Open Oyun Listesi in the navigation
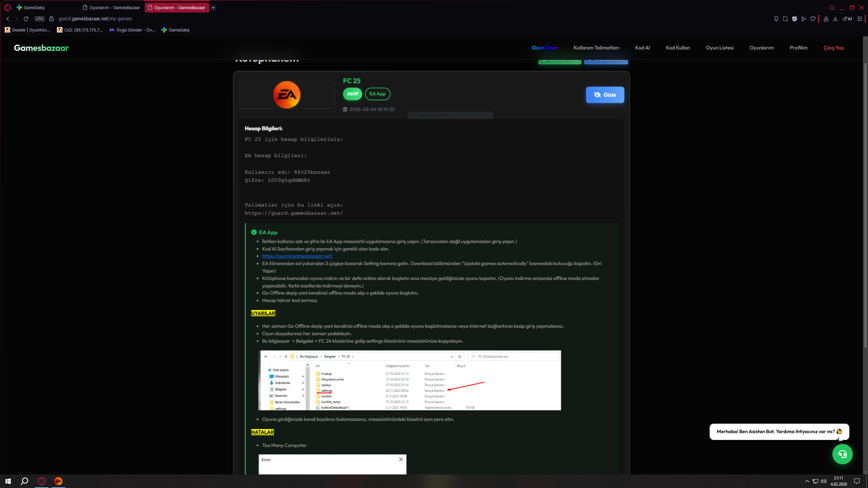868x488 pixels. tap(719, 48)
